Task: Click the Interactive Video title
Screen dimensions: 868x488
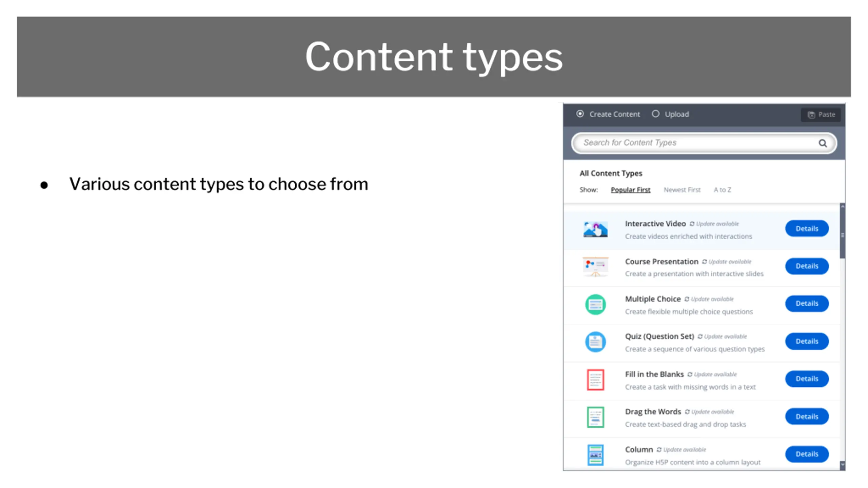Action: point(655,224)
